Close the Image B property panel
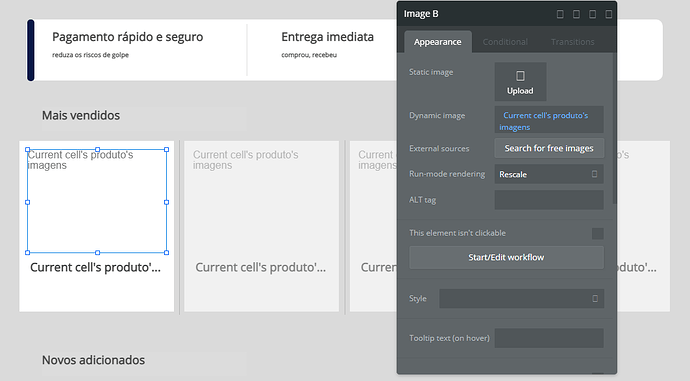This screenshot has height=381, width=690. (x=609, y=14)
